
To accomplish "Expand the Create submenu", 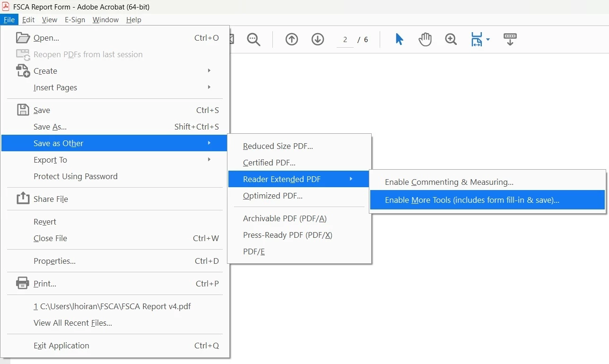I will [115, 71].
